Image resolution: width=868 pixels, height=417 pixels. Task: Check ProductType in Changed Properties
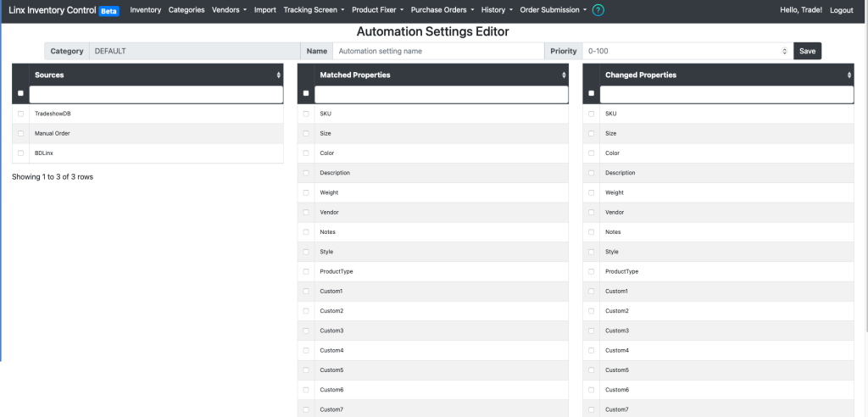[591, 271]
